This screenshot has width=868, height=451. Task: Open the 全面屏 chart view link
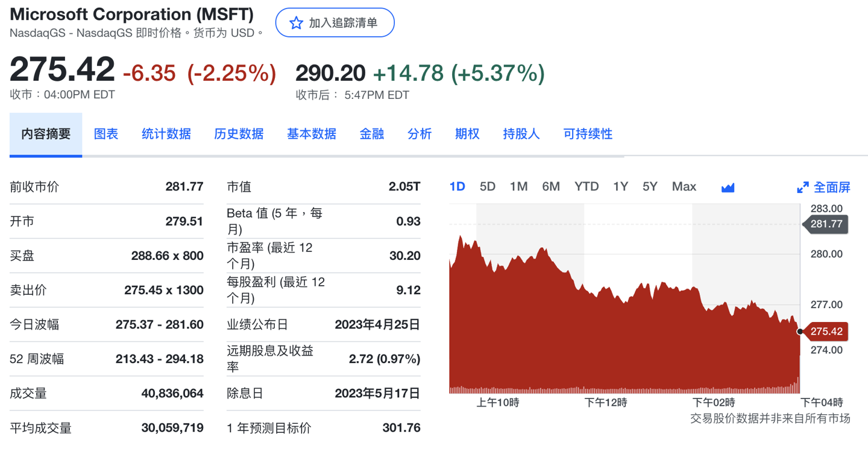point(833,187)
